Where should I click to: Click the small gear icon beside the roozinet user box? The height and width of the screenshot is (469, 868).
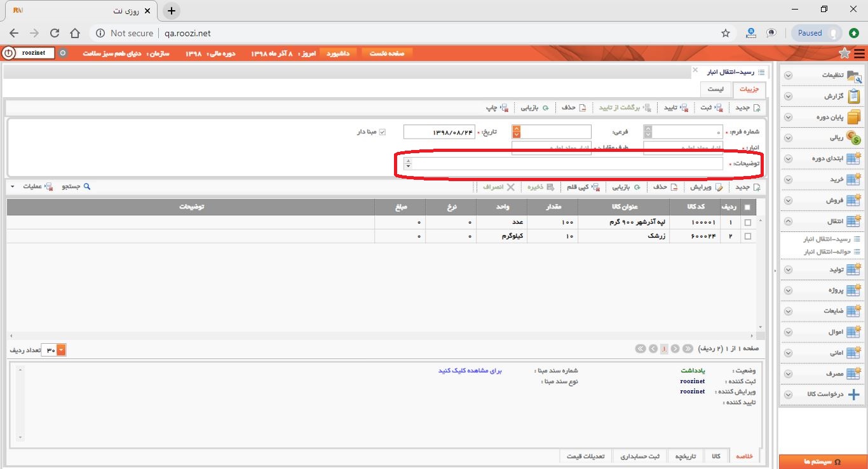(x=62, y=53)
